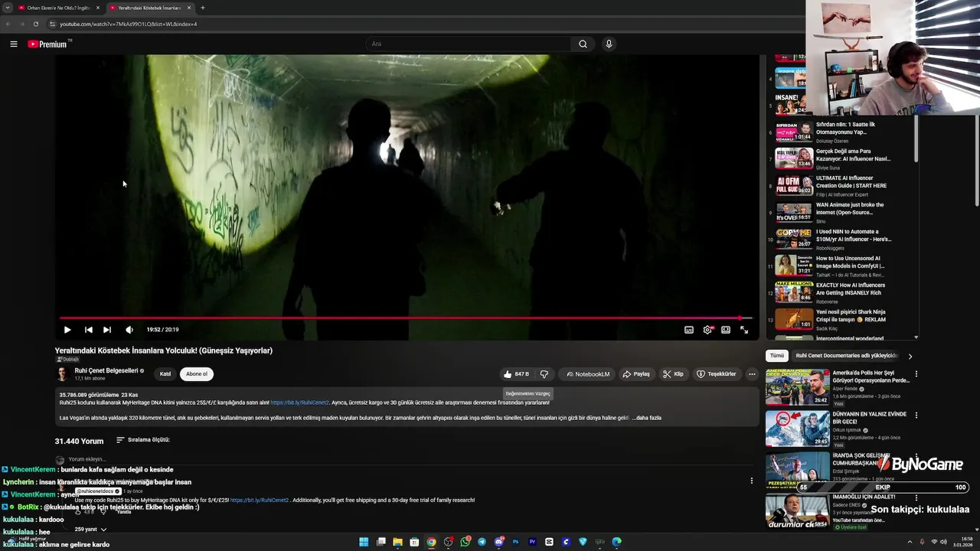
Task: Seek on the red video progress bar
Action: 405,318
